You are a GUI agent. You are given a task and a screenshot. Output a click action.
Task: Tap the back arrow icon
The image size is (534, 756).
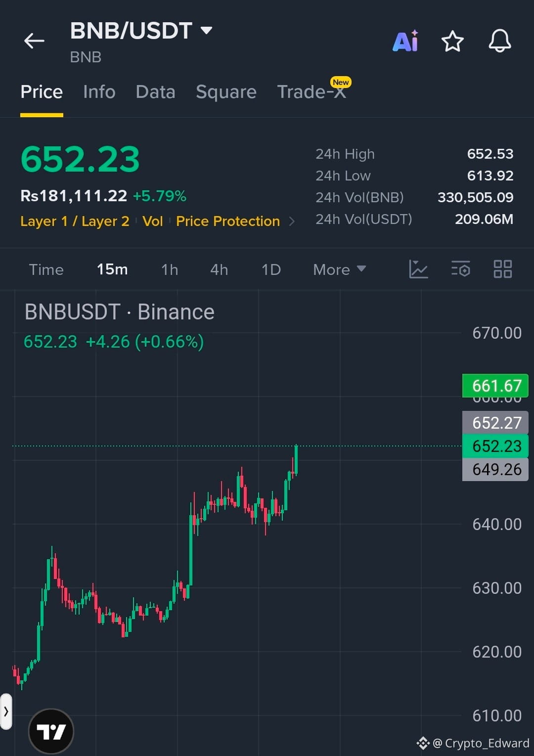pos(34,41)
